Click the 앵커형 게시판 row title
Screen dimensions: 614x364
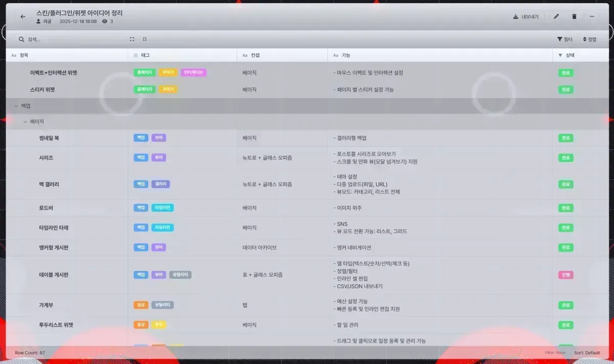click(x=53, y=247)
